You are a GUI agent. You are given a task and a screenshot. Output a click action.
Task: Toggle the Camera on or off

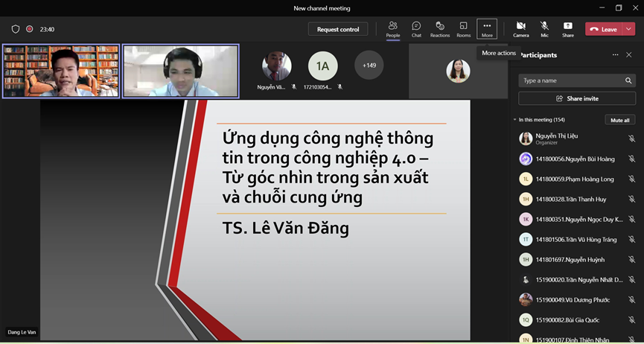point(520,29)
